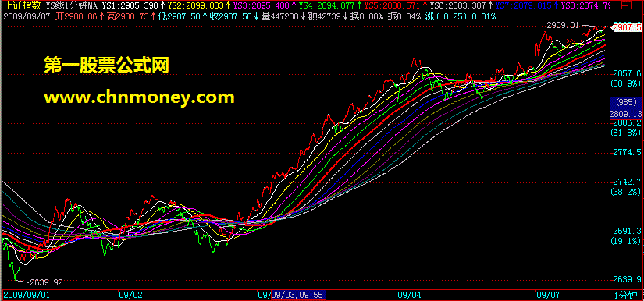Click the 09/09/03,09:55 crosshair time box
Screen dimensions: 644x301
[x=299, y=295]
